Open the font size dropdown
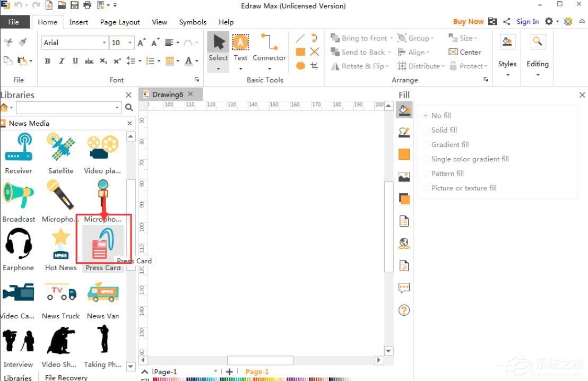 click(x=129, y=42)
